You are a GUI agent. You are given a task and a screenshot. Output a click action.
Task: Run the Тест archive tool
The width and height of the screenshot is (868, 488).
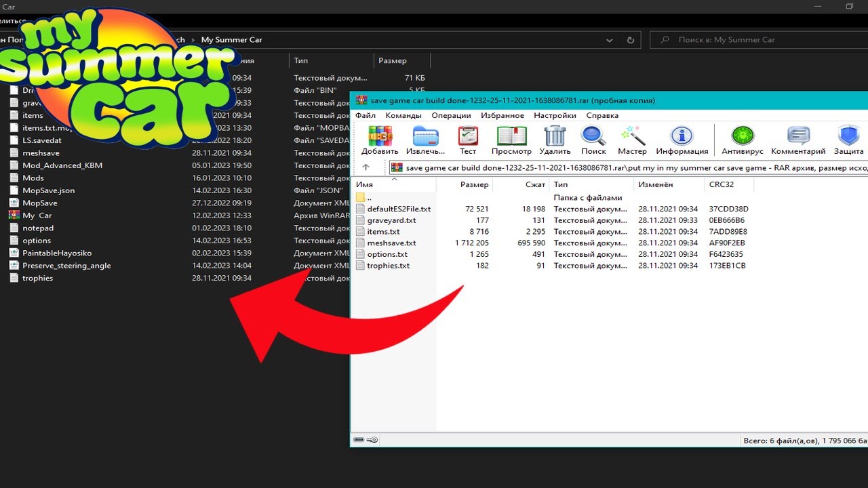click(x=468, y=139)
